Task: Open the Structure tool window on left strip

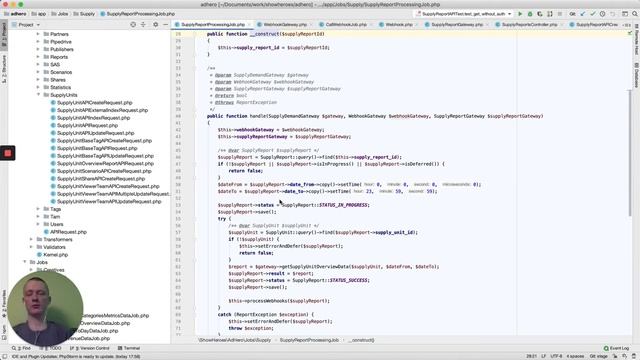Action: [4, 69]
